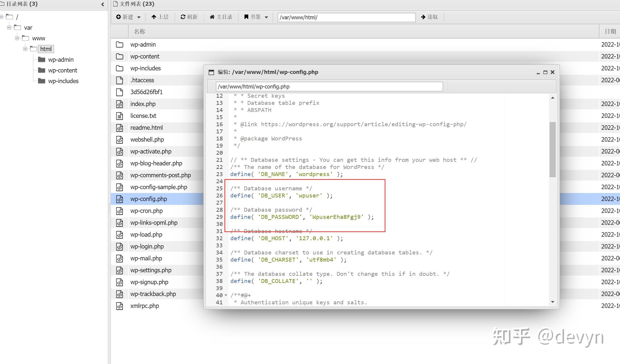This screenshot has height=364, width=620.
Task: Collapse the directory list panel chevron
Action: 103,4
